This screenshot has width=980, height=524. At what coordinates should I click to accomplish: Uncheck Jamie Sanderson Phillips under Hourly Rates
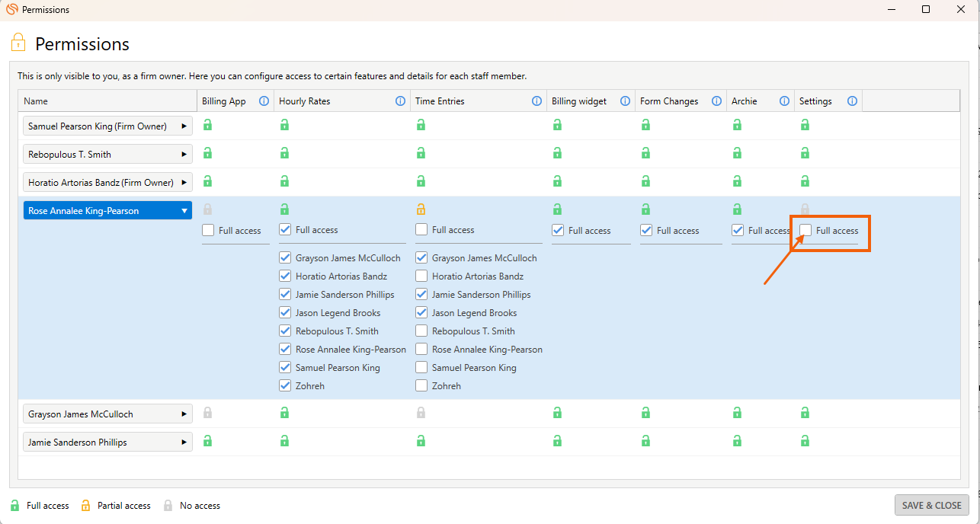(x=285, y=295)
